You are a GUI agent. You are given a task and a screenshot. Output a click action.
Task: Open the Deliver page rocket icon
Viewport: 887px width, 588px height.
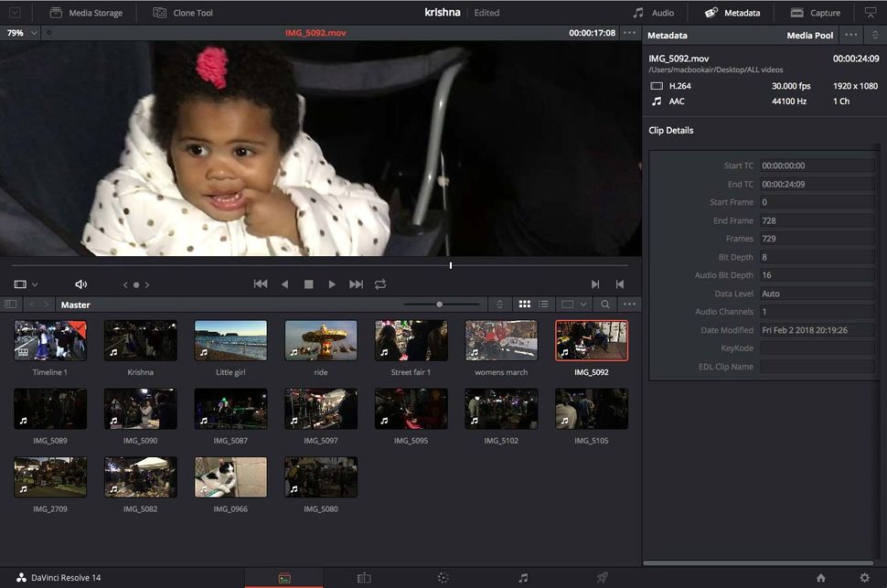(602, 577)
